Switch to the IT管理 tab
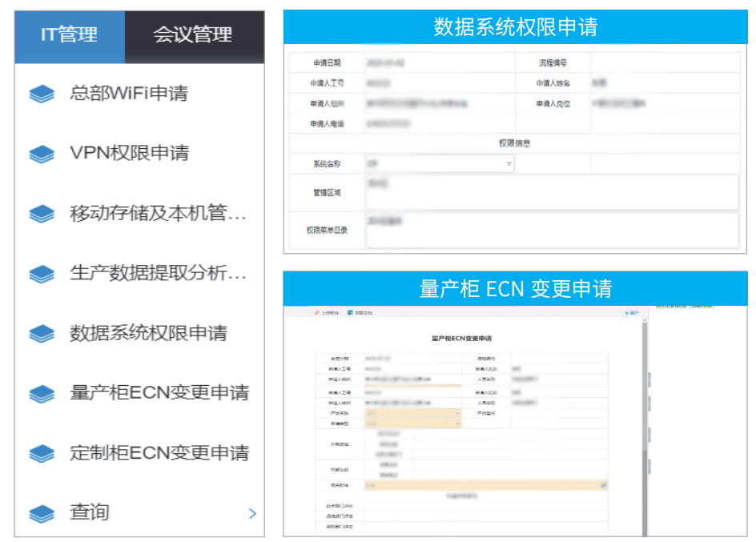This screenshot has height=542, width=756. click(x=70, y=34)
